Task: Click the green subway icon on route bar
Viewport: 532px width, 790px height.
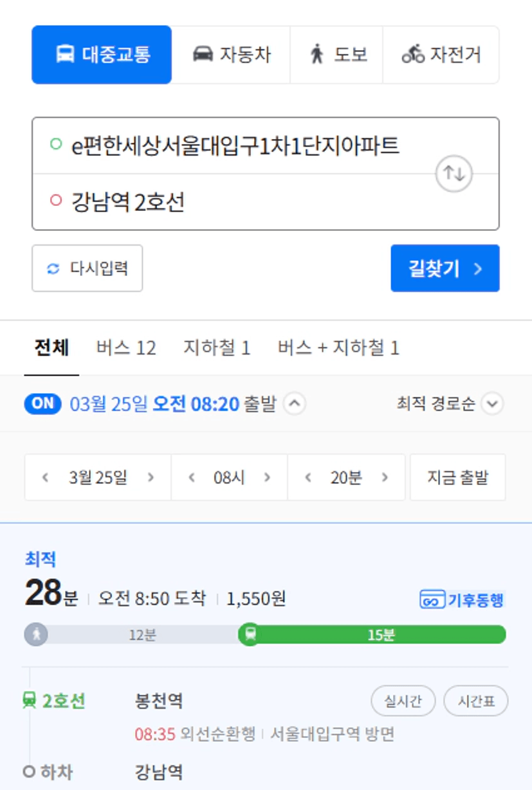Action: point(250,634)
